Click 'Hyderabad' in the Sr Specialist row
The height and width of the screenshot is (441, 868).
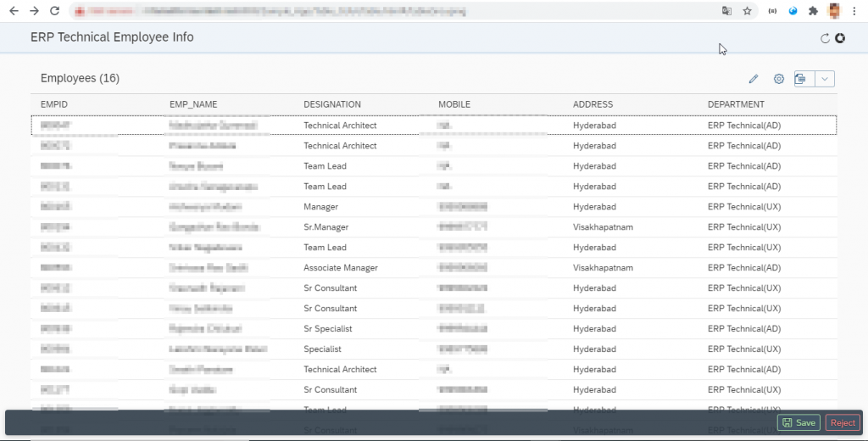coord(594,328)
